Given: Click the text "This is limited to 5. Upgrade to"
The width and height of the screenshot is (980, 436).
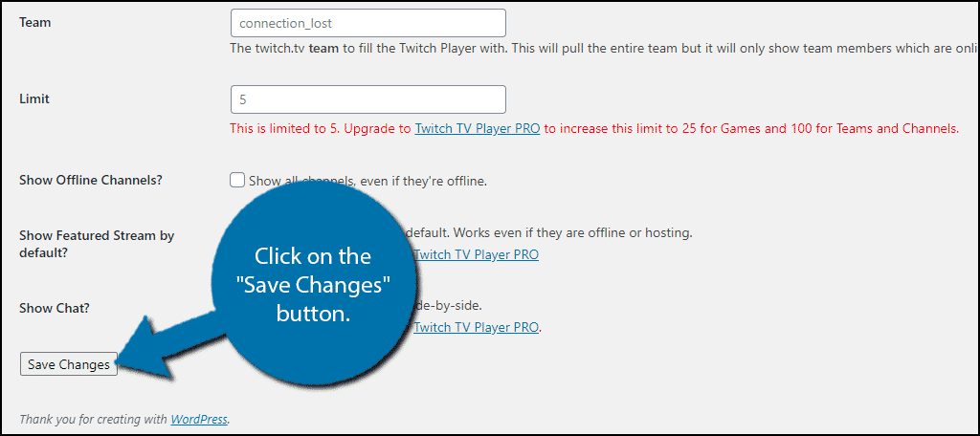Looking at the screenshot, I should tap(322, 129).
